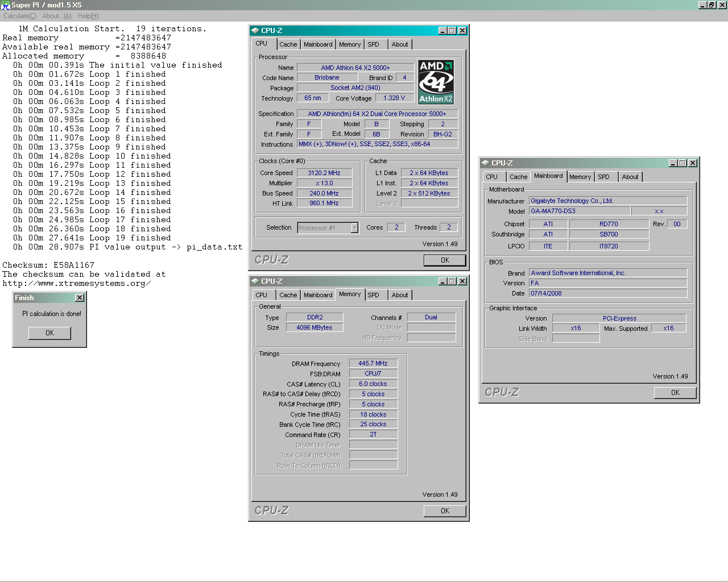The image size is (728, 582).
Task: Click the Southbridge model field SB700
Action: [609, 235]
